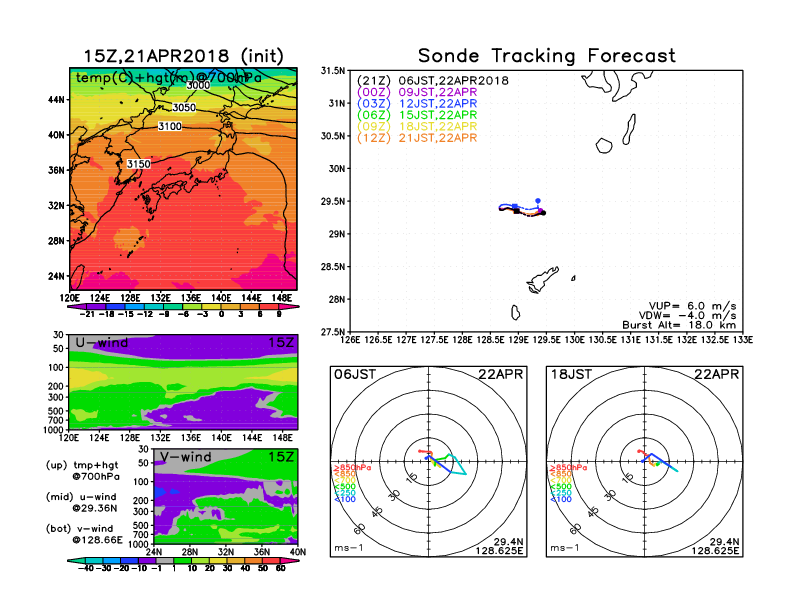This screenshot has height=612, width=792.
Task: Click the blue <100 legend in 18JST hodograph
Action: pyautogui.click(x=561, y=499)
